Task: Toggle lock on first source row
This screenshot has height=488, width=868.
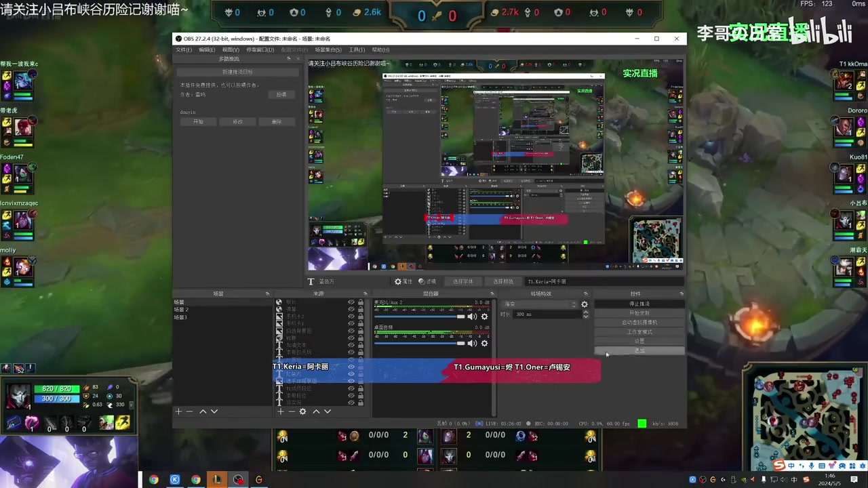Action: 360,302
